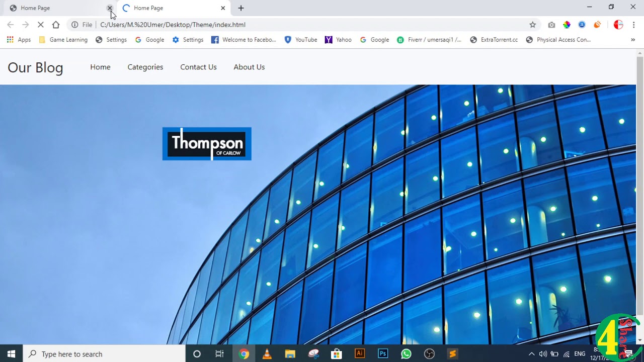
Task: Open Yahoo bookmark
Action: tap(338, 40)
